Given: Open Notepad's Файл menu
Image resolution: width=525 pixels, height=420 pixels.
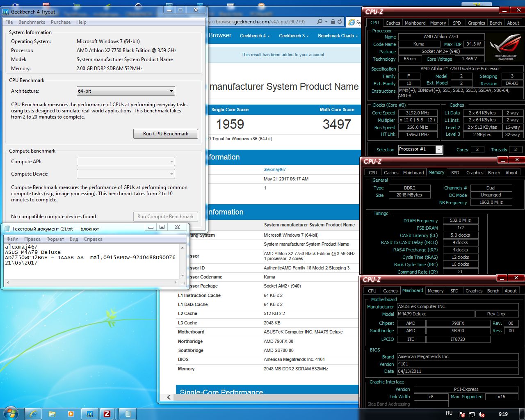Looking at the screenshot, I should [x=12, y=239].
